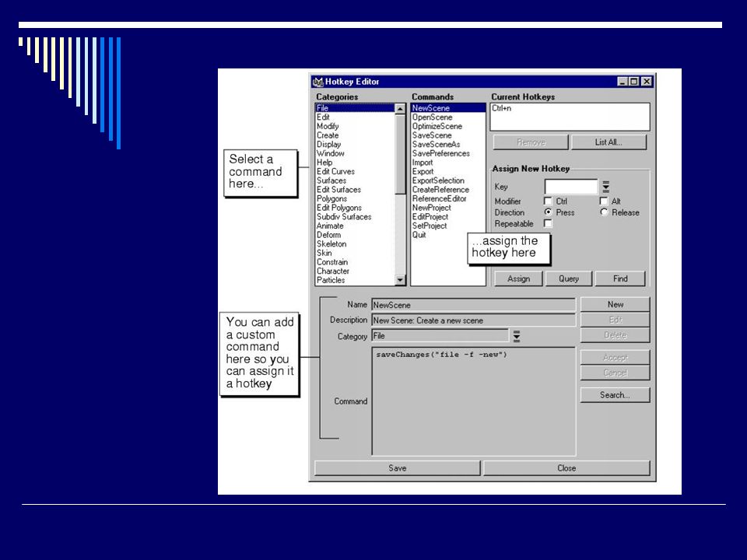747x560 pixels.
Task: Click the Categories list scroll down arrow
Action: [x=400, y=280]
